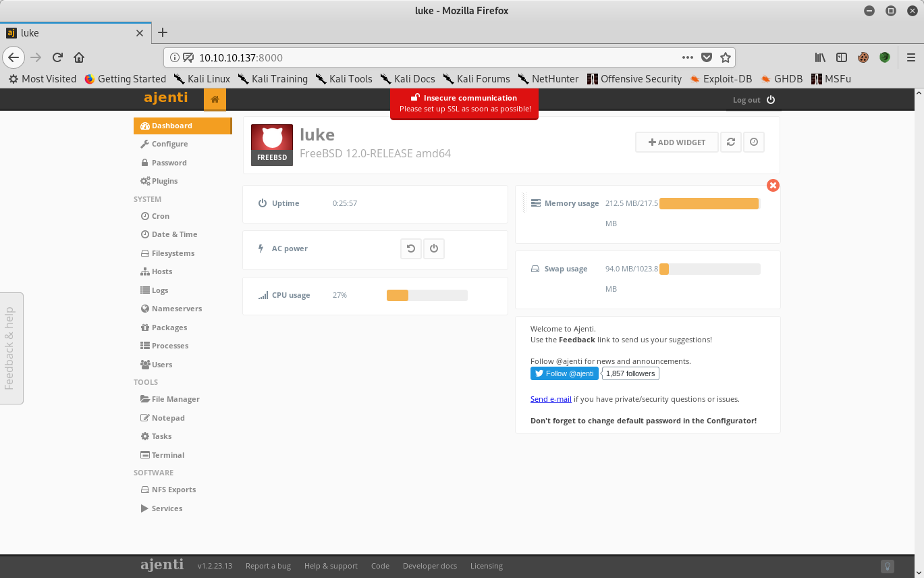Click the refresh widgets icon button
This screenshot has height=578, width=924.
[x=730, y=142]
